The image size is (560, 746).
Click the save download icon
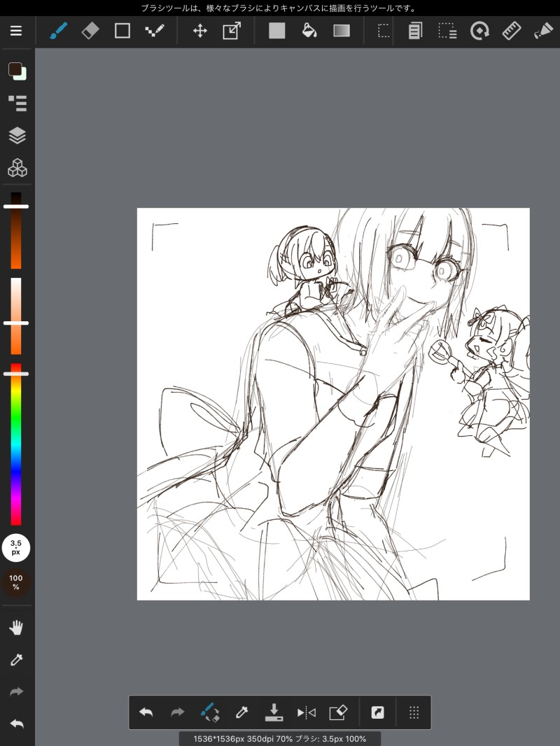coord(274,712)
